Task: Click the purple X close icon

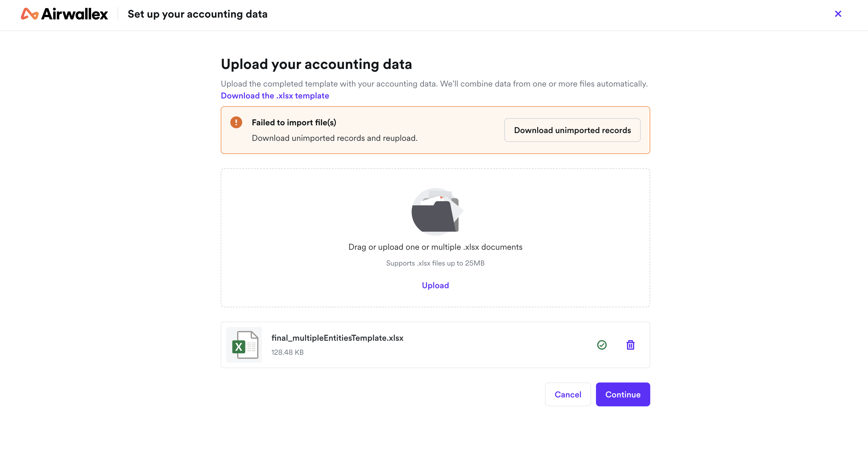Action: tap(838, 14)
